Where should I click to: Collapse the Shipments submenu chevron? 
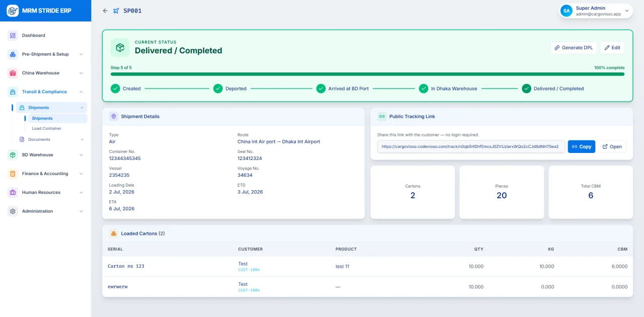(82, 108)
